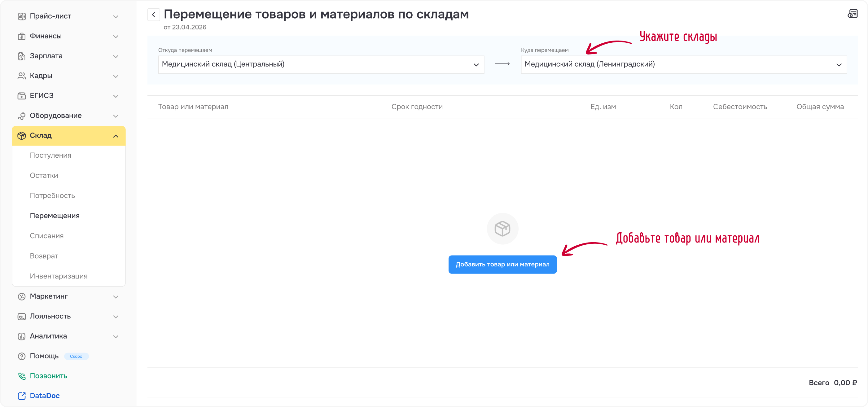Screen dimensions: 868x407
Task: Click the Помощь menu label
Action: coord(44,356)
